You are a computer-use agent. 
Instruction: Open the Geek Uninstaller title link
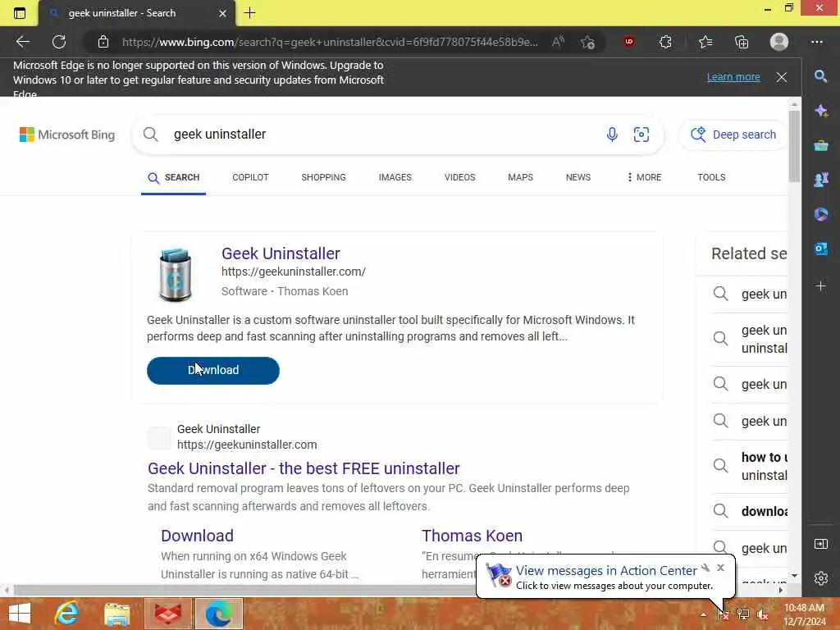coord(281,253)
